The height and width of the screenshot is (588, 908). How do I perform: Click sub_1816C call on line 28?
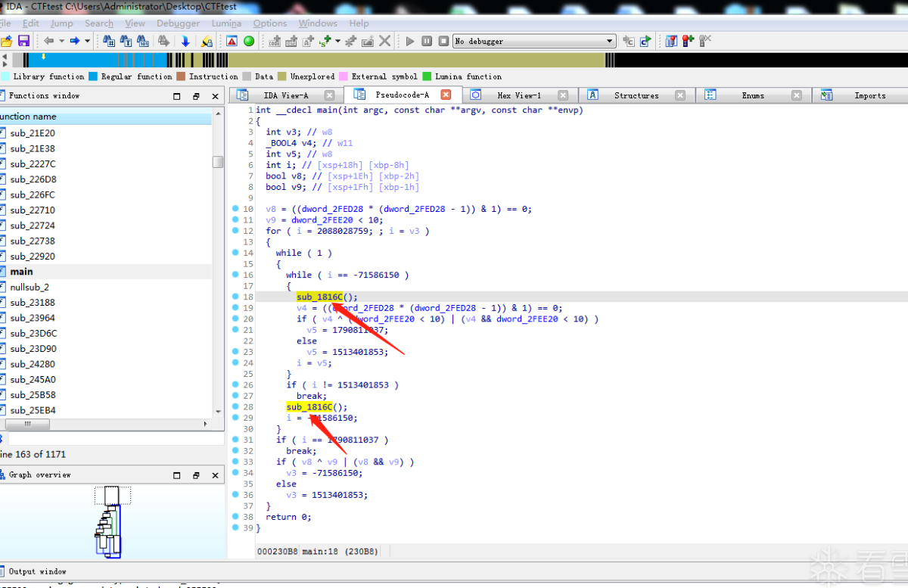309,407
